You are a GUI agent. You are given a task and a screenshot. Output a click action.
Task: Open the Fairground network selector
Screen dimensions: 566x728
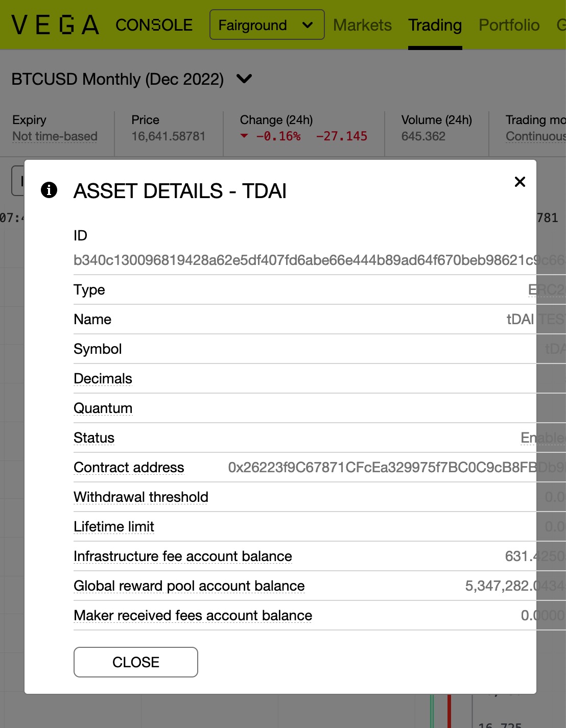(x=267, y=25)
